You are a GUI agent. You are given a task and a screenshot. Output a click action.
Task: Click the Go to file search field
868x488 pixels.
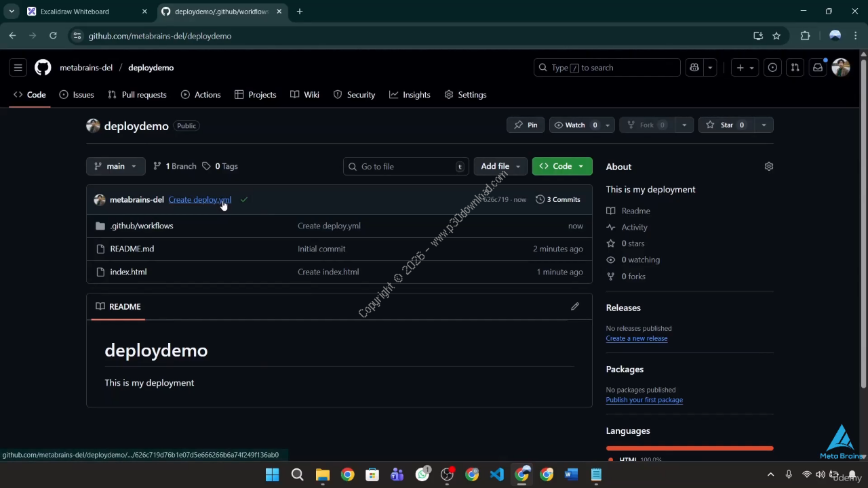pos(406,167)
